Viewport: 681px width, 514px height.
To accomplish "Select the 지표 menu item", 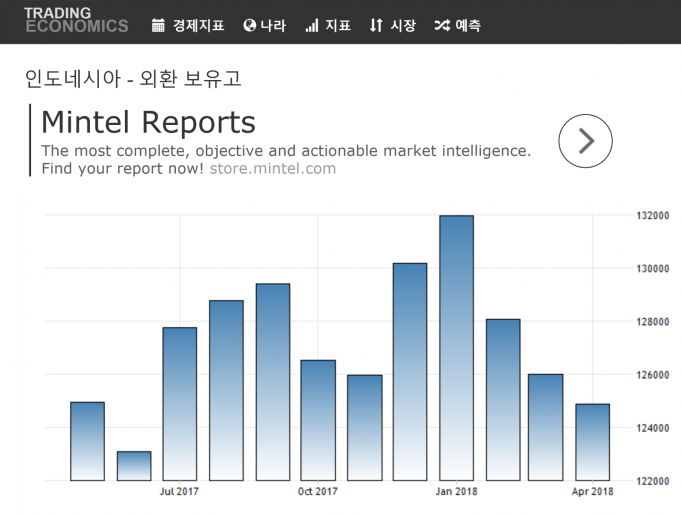I will [338, 25].
